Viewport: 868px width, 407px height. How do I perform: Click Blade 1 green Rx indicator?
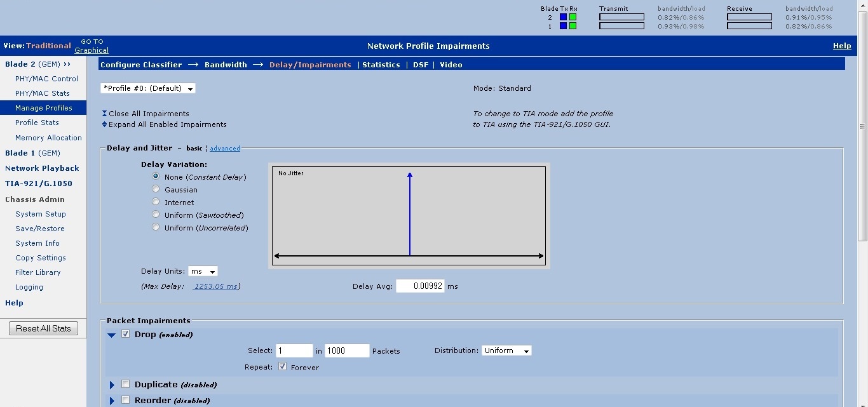click(573, 26)
